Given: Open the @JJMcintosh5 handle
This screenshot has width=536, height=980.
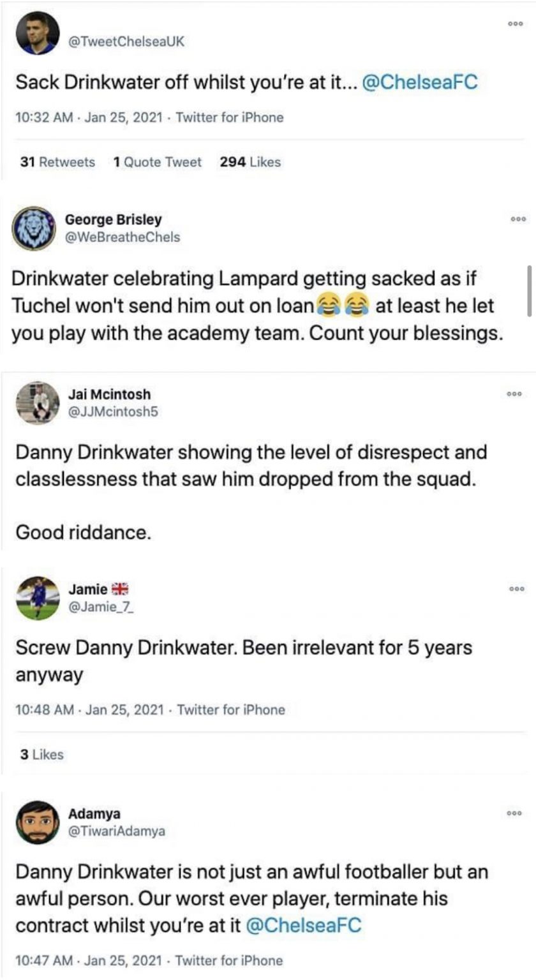Looking at the screenshot, I should [114, 412].
